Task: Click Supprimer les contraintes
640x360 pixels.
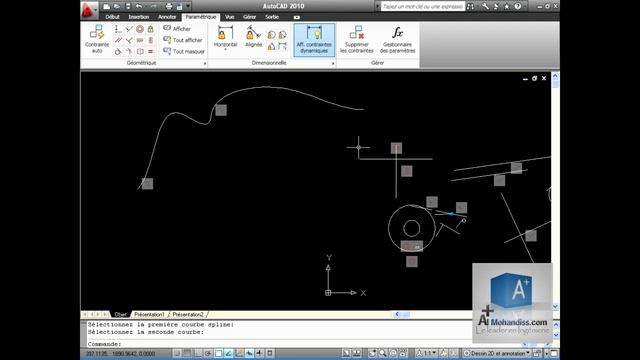Action: (357, 39)
